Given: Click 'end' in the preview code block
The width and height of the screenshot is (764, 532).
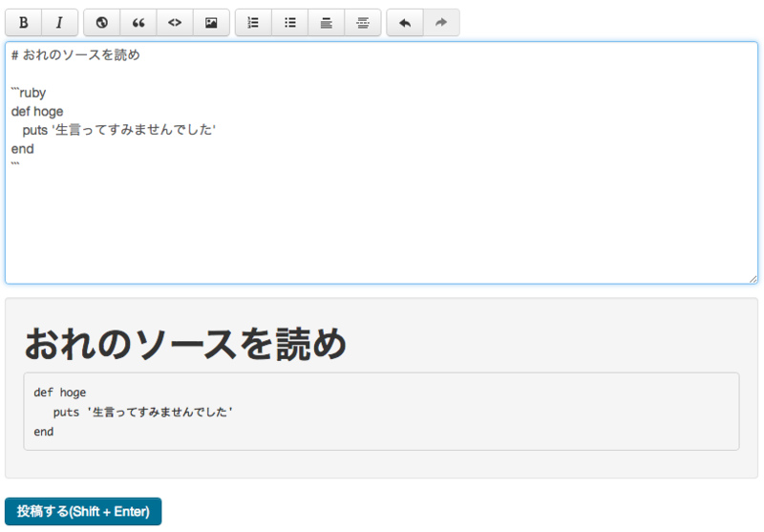Looking at the screenshot, I should click(44, 432).
